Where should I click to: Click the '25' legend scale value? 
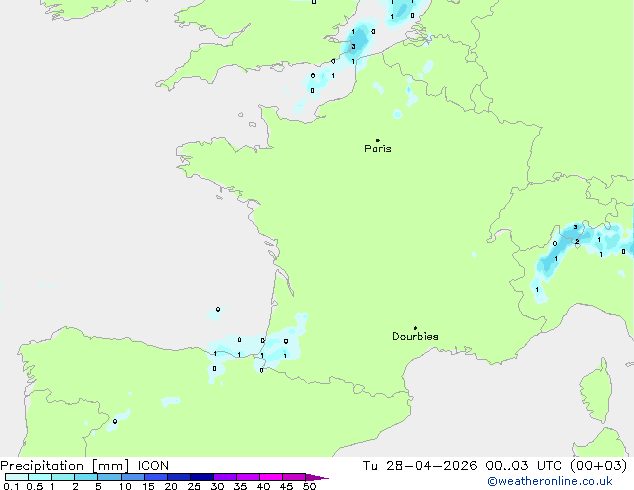[x=194, y=486]
